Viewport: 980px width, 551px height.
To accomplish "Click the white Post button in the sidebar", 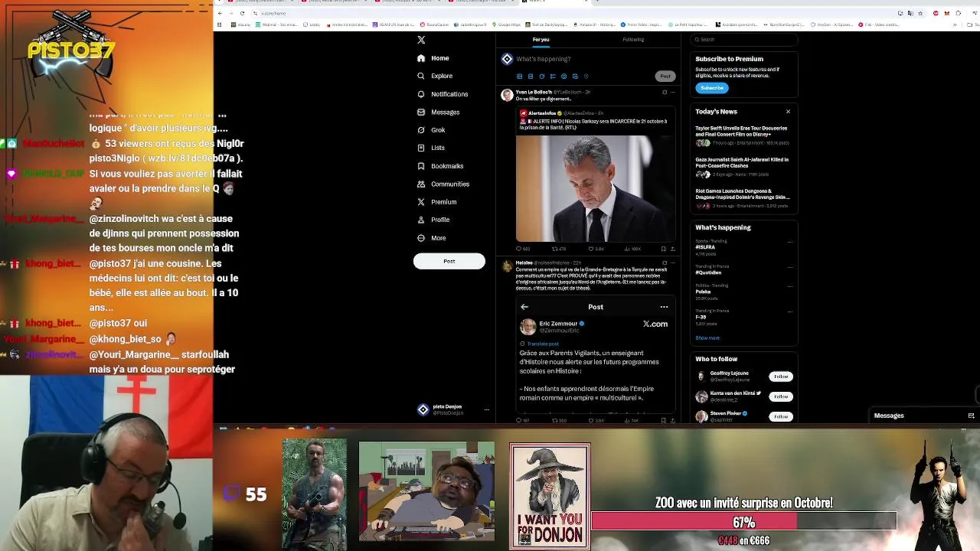I will tap(449, 261).
